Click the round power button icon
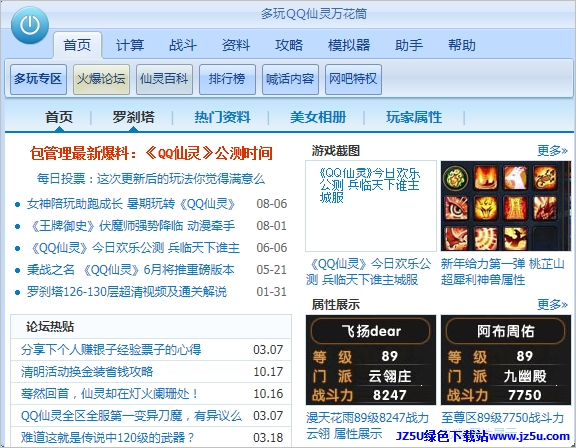The image size is (576, 448). [30, 25]
